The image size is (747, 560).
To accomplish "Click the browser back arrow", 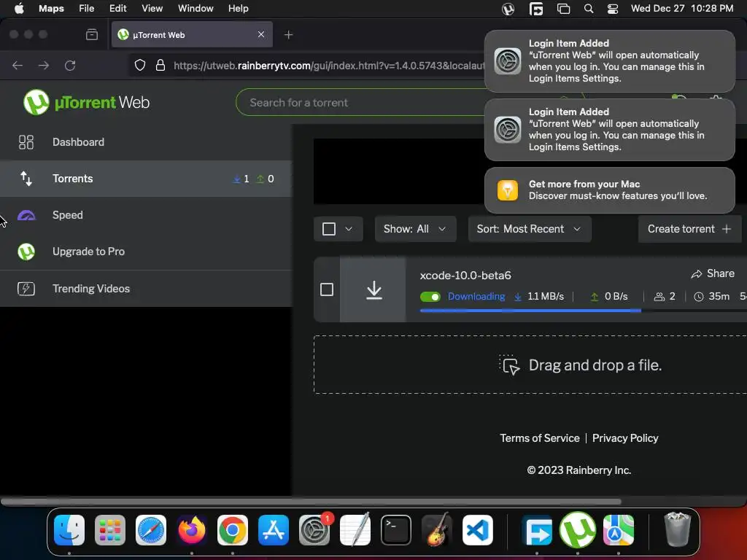I will 18,65.
